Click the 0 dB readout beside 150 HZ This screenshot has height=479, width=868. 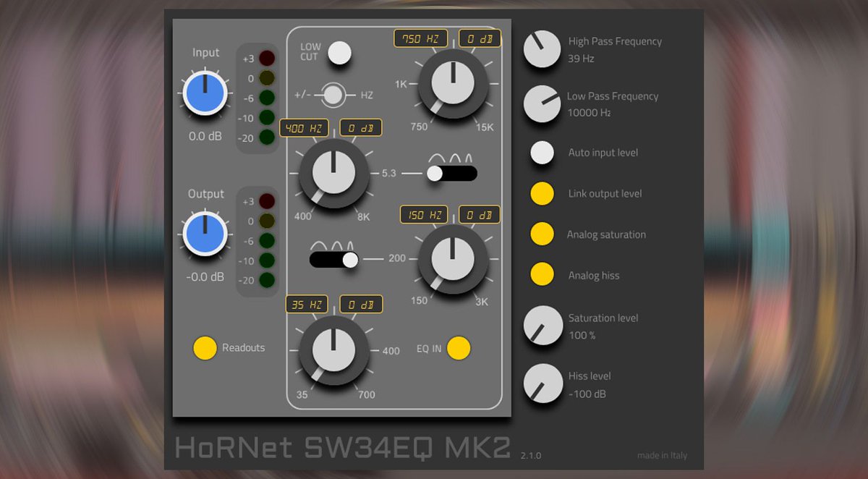point(480,215)
